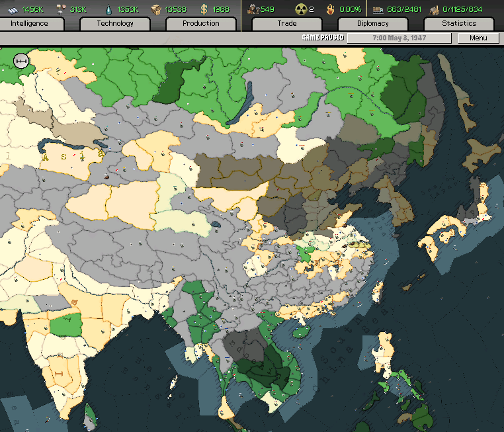The image size is (504, 432).
Task: Click the manpower soldier icon beside 549
Action: tap(251, 9)
